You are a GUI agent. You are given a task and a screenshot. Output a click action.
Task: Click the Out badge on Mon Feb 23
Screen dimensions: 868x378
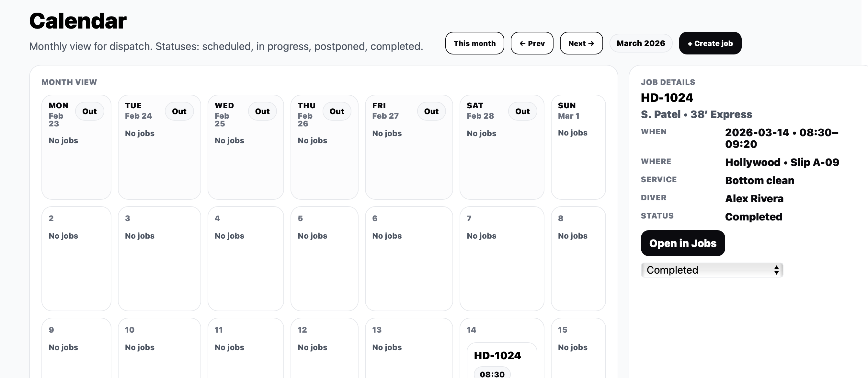point(89,111)
